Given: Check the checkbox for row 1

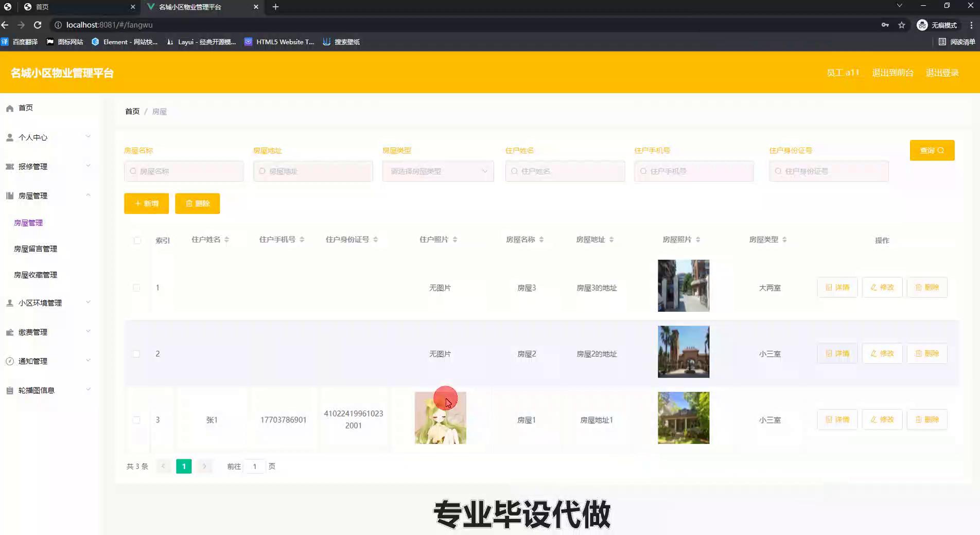Looking at the screenshot, I should click(x=136, y=288).
